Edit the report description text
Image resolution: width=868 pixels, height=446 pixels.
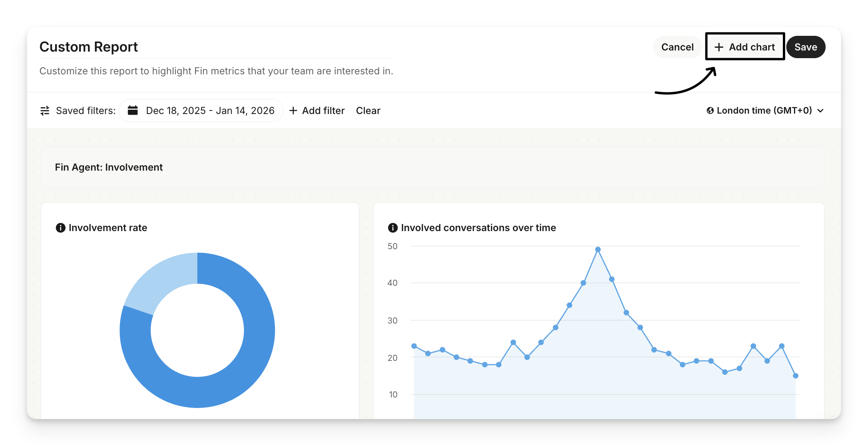coord(216,71)
